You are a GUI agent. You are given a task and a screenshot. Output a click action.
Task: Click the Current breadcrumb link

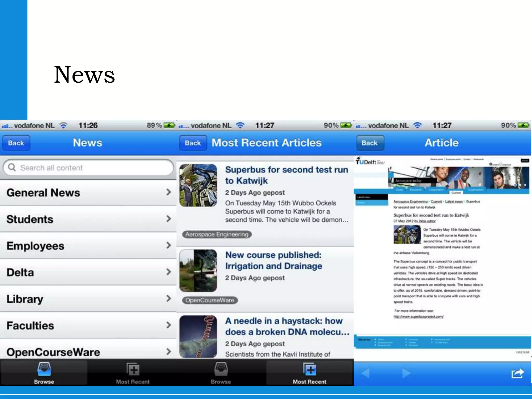436,202
